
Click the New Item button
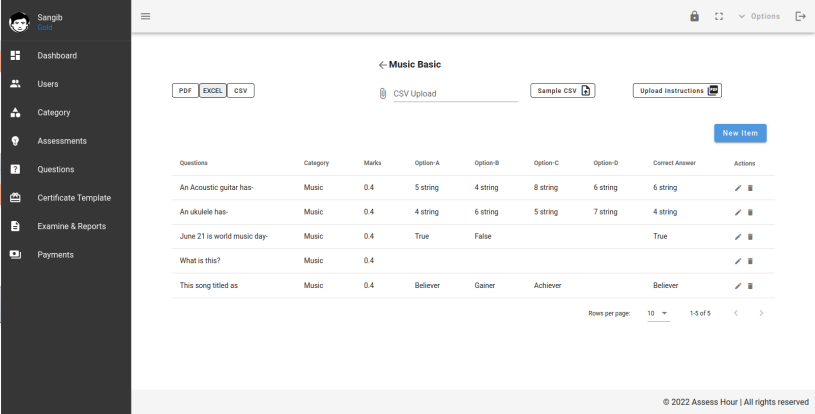(x=740, y=133)
